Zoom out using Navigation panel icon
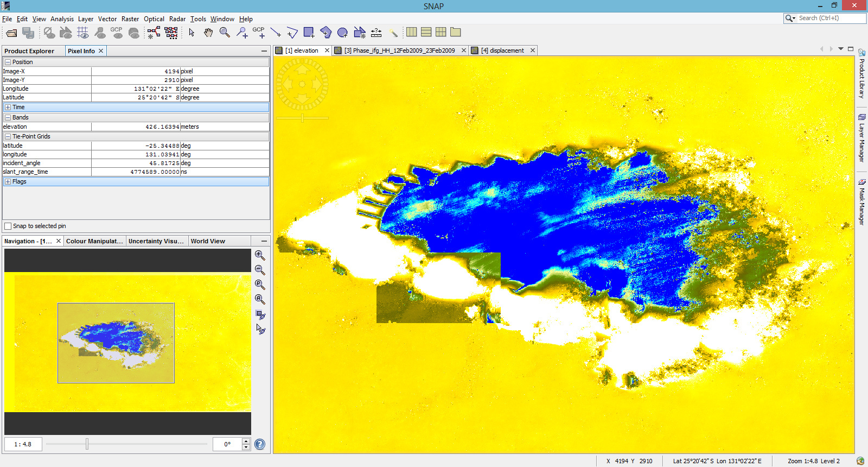This screenshot has height=467, width=868. (260, 270)
